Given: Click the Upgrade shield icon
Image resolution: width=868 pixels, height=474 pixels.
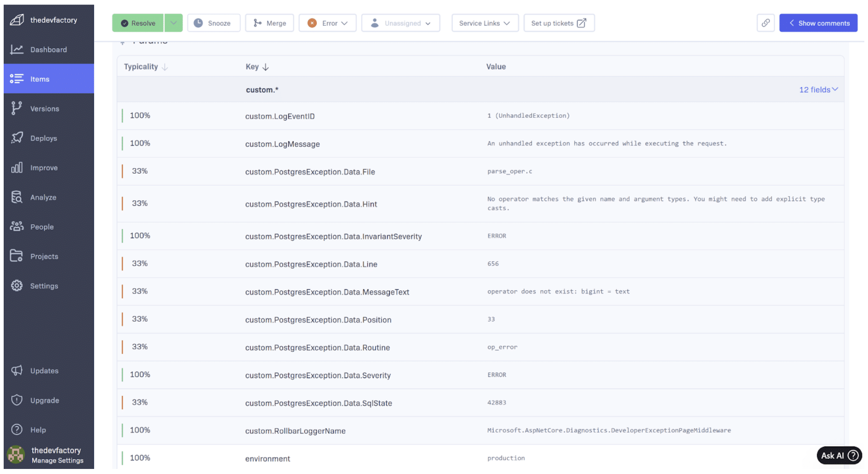Looking at the screenshot, I should coord(17,401).
